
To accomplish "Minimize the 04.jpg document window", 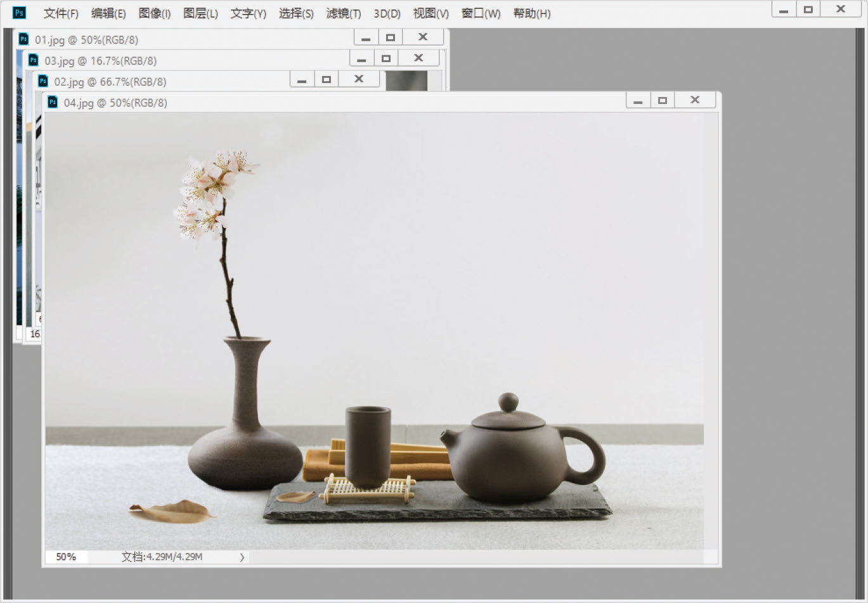I will [638, 100].
